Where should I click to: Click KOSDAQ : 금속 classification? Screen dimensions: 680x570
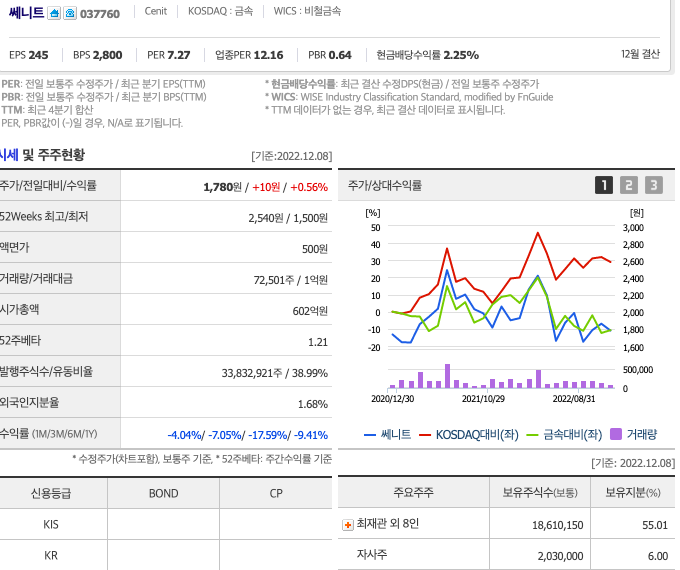coord(220,11)
